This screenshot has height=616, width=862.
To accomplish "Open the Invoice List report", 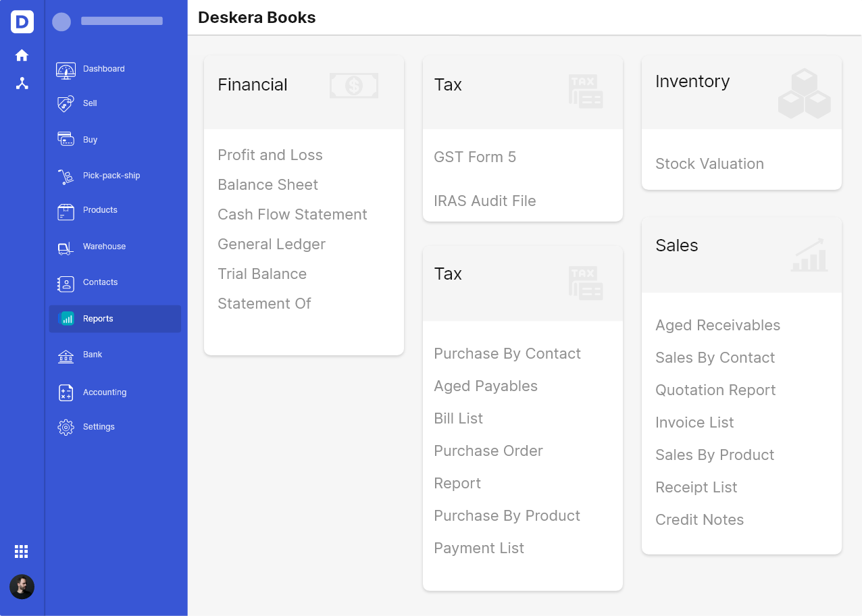I will [x=694, y=423].
